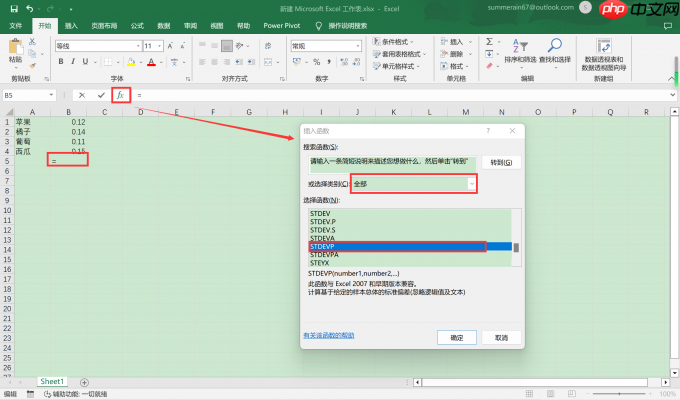680x400 pixels.
Task: Open Format as Table (套用表格格式) dropdown
Action: click(x=399, y=54)
